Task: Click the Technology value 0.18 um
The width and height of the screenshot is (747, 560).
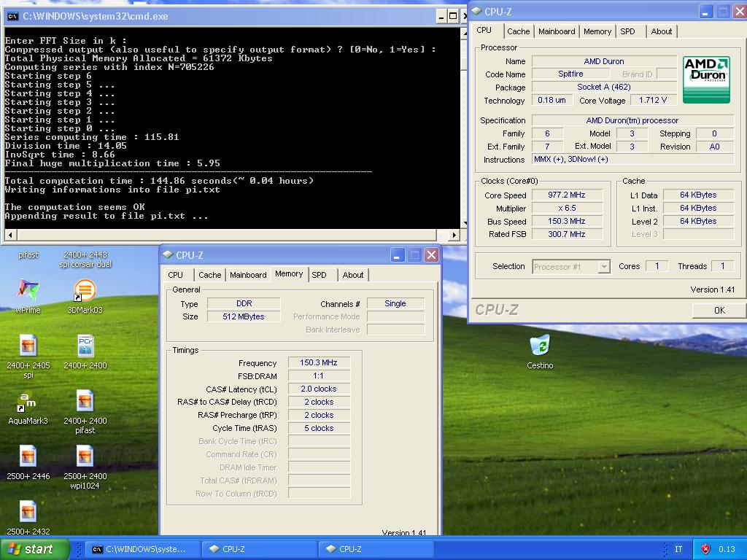Action: (551, 100)
